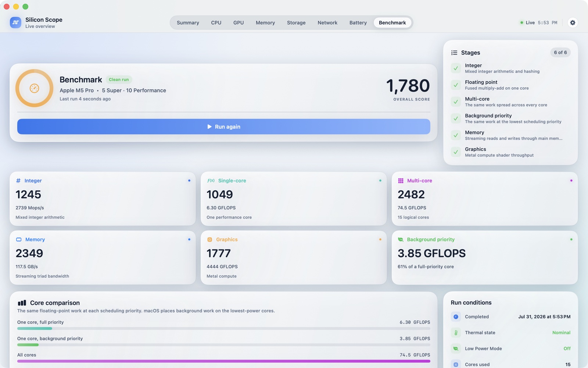
Task: Click the Multi-core score 2482
Action: pyautogui.click(x=411, y=194)
